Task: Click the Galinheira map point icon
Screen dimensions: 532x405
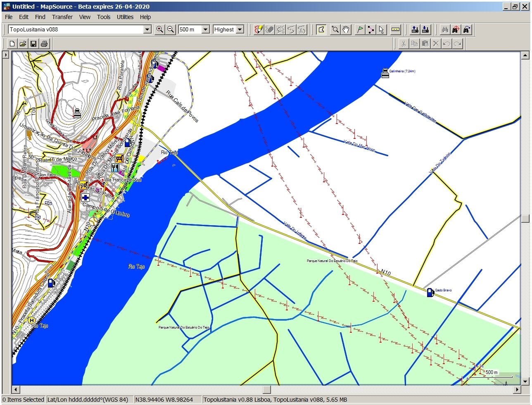Action: (385, 73)
